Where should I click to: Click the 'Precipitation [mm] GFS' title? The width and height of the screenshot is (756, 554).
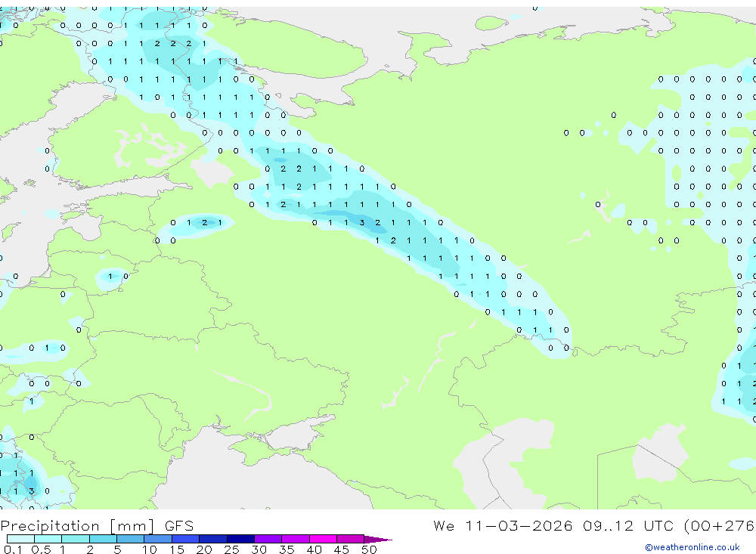coord(97,525)
